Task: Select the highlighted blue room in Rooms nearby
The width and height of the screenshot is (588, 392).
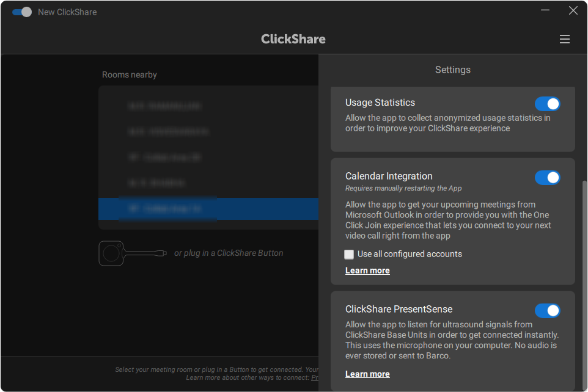Action: click(x=208, y=209)
